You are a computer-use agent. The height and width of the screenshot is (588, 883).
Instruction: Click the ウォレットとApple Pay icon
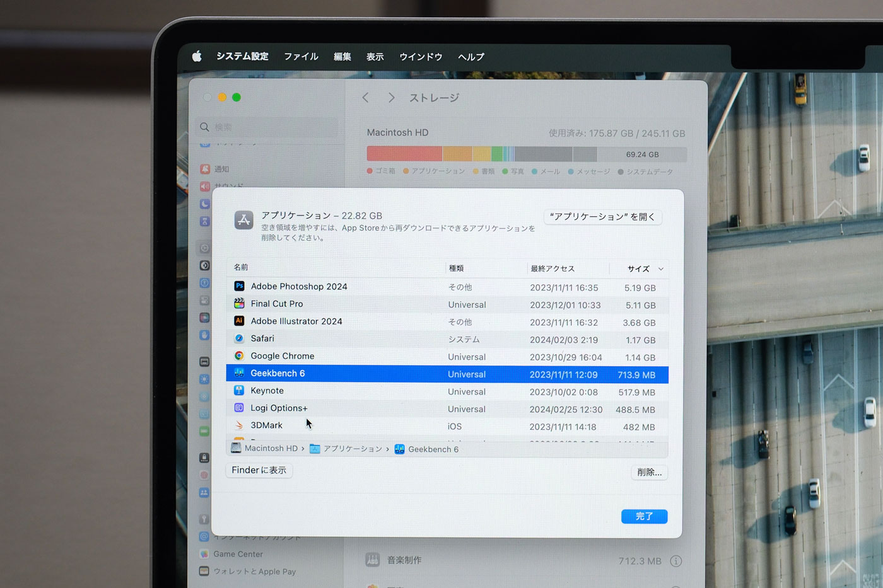pyautogui.click(x=204, y=571)
